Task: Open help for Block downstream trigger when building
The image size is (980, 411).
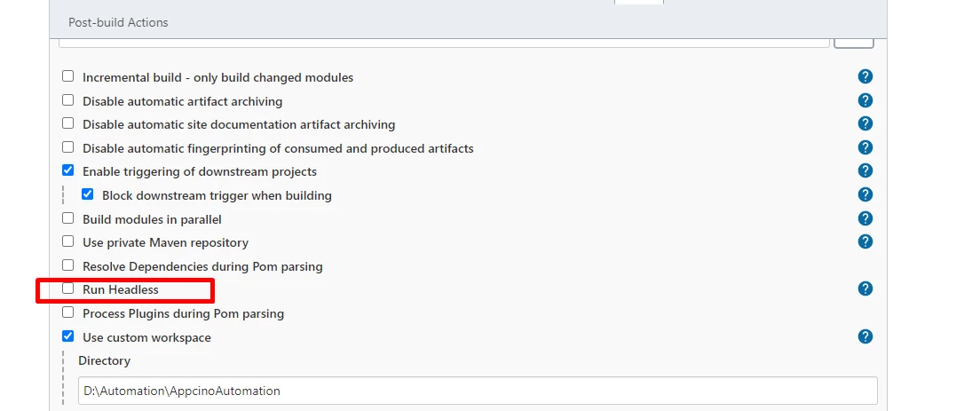Action: tap(865, 194)
